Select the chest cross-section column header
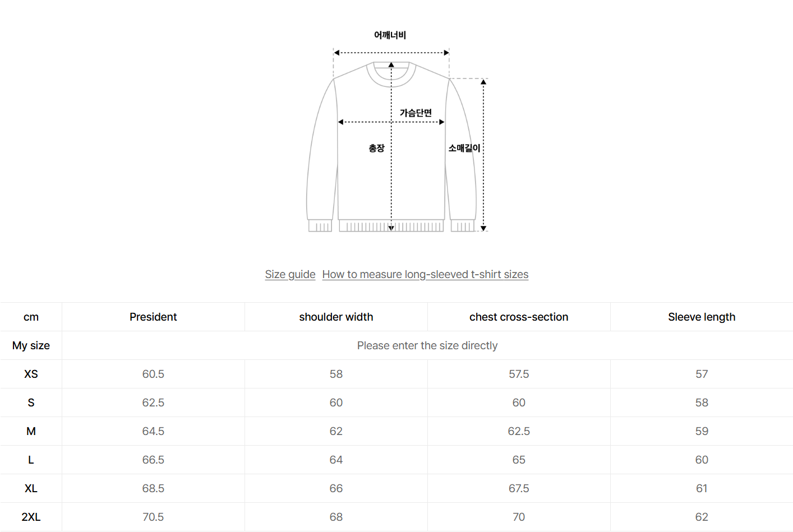Viewport: 793px width, 532px height. [x=519, y=317]
